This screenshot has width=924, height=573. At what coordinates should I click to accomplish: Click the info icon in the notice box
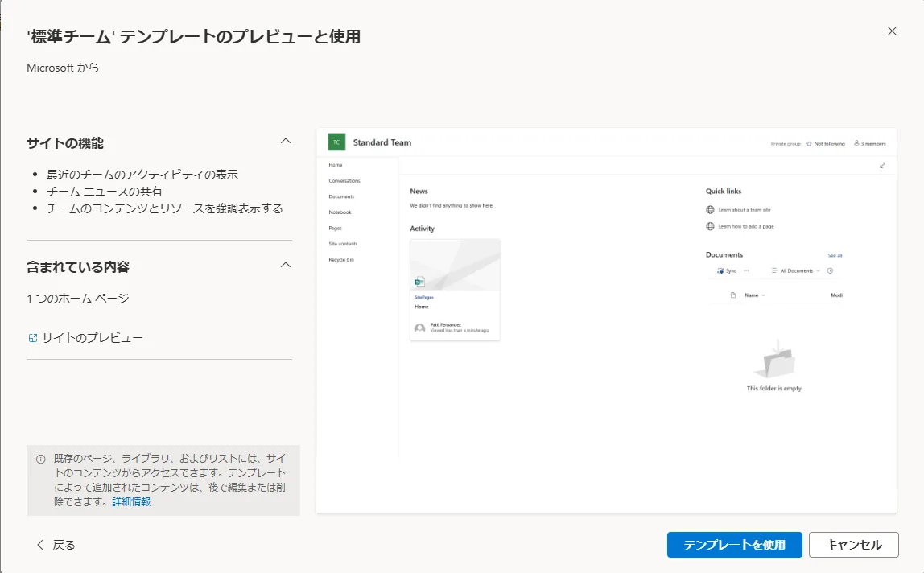pyautogui.click(x=41, y=460)
